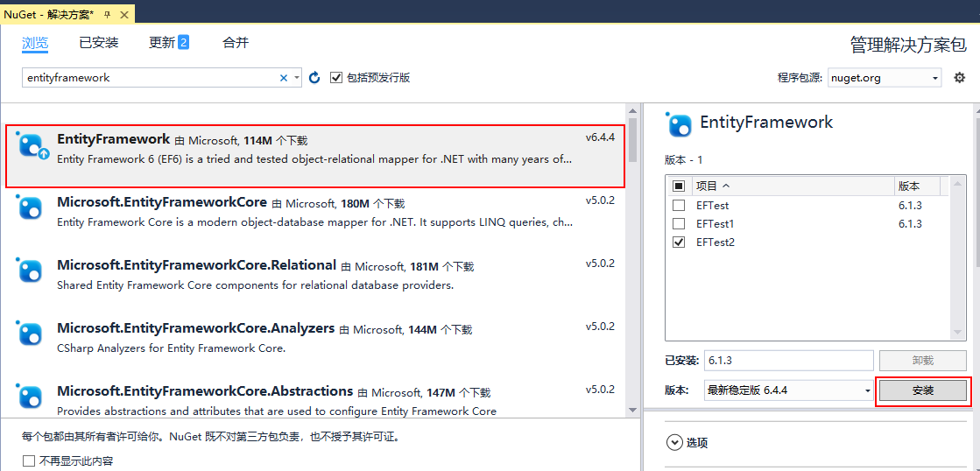Image resolution: width=980 pixels, height=471 pixels.
Task: Click project list scrollbar down arrow
Action: pos(957,333)
